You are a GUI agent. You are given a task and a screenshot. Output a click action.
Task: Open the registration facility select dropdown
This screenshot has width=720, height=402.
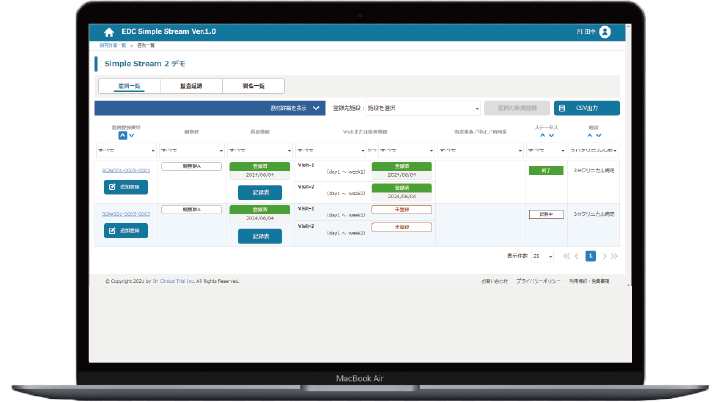[x=405, y=108]
